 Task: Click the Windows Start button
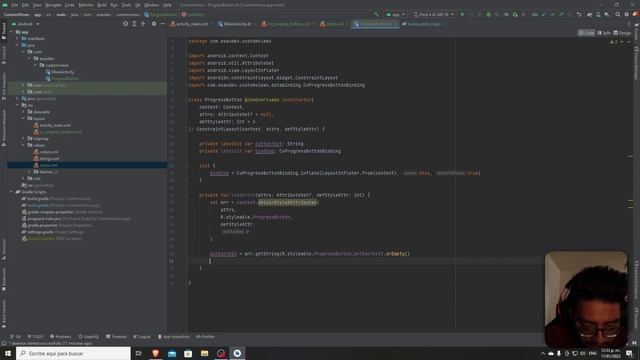[x=8, y=353]
